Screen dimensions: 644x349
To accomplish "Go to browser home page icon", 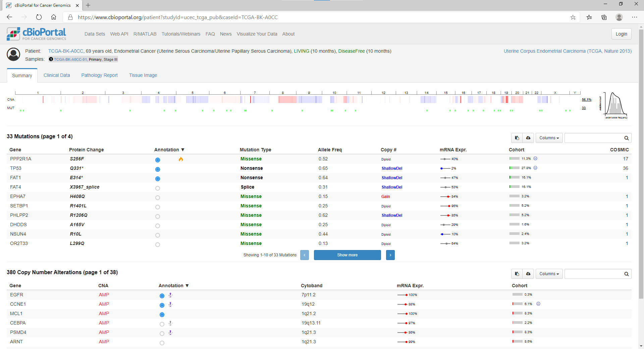I will point(54,17).
